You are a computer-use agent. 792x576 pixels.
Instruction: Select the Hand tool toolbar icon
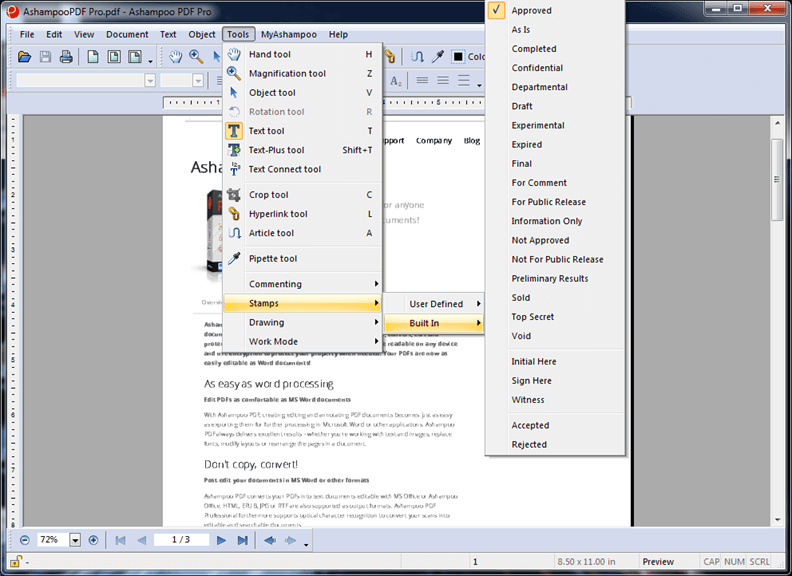pyautogui.click(x=175, y=57)
